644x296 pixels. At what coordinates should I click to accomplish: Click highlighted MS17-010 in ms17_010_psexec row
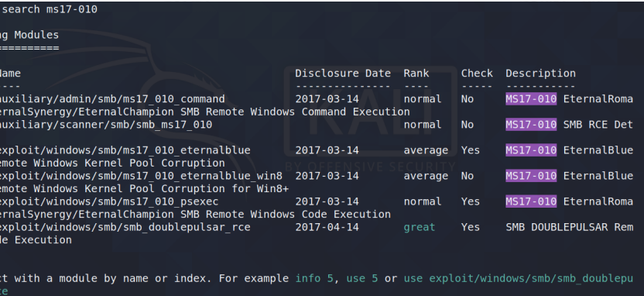tap(531, 201)
